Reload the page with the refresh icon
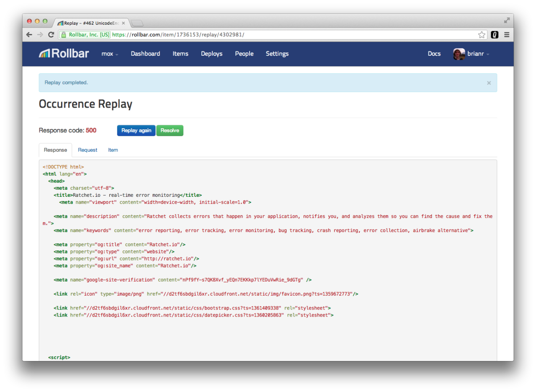Screen dimensions: 536x392 tap(51, 35)
